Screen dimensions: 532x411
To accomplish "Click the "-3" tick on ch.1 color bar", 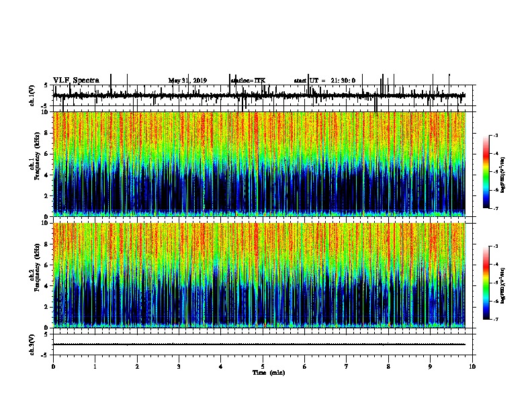I will (x=496, y=135).
